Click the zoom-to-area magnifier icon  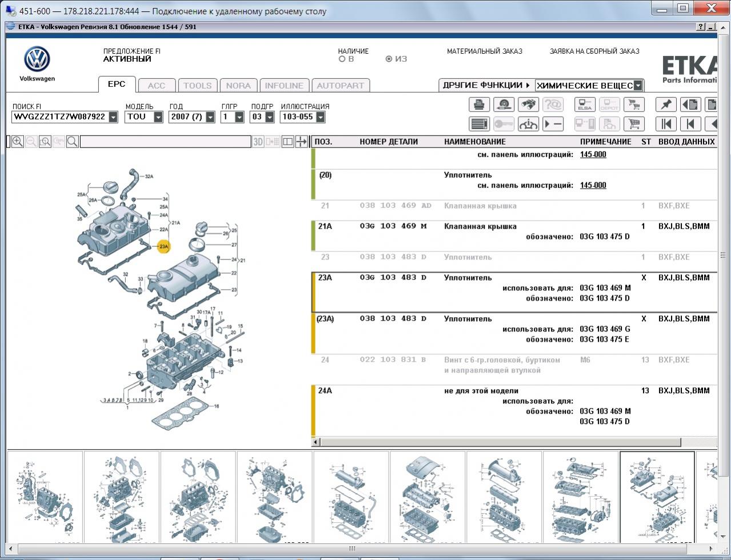(45, 142)
